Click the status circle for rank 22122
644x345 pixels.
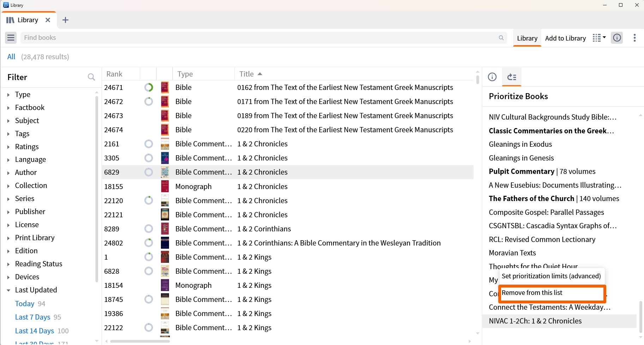(149, 327)
